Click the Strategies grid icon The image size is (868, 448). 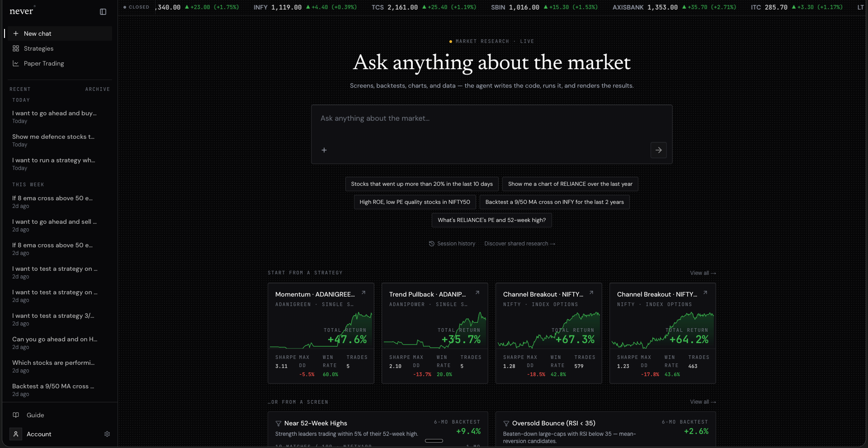coord(16,48)
